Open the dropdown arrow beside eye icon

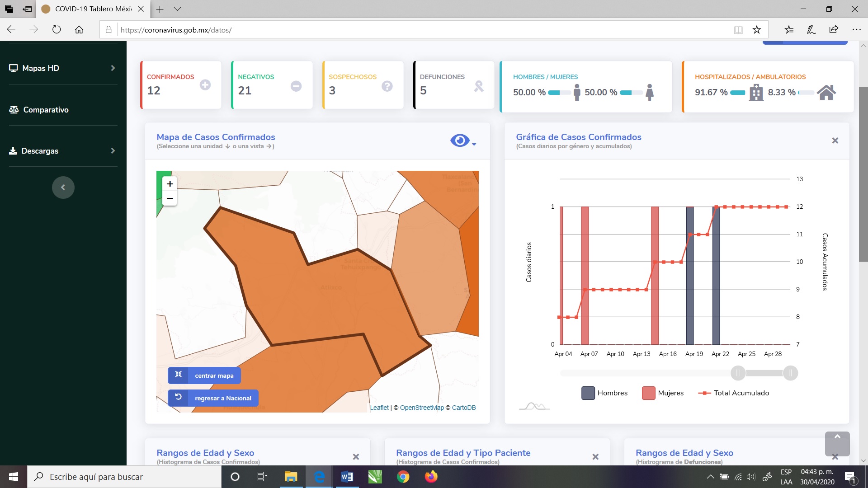click(474, 144)
